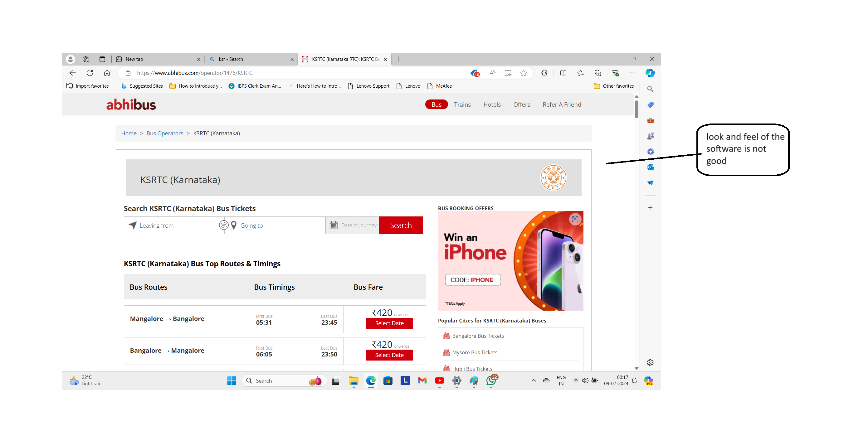Click the swap cities icon
This screenshot has width=868, height=441.
click(x=223, y=225)
